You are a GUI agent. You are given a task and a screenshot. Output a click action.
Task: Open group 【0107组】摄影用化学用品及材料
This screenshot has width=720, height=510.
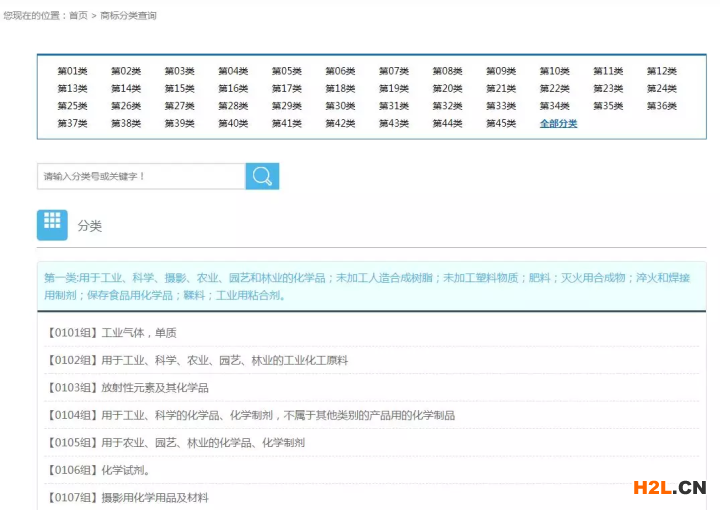[x=127, y=497]
